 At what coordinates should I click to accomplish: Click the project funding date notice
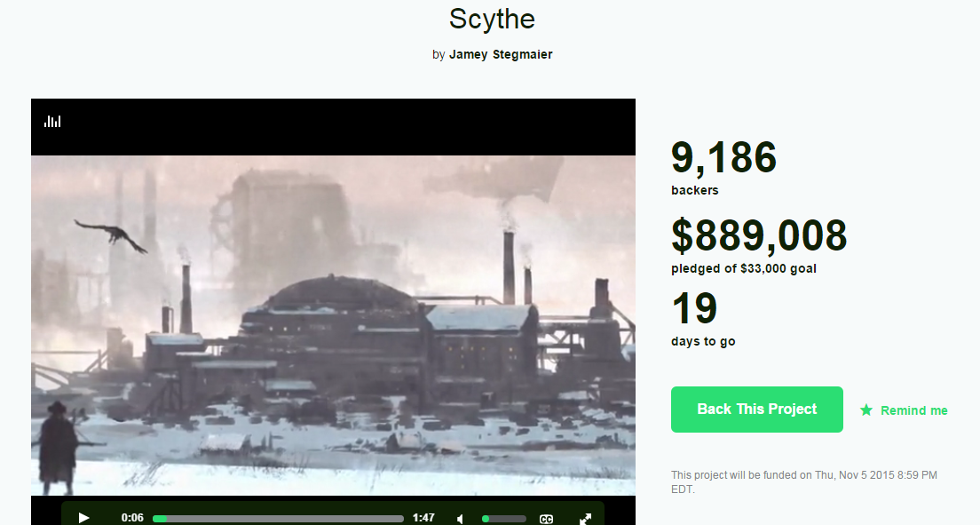coord(803,481)
